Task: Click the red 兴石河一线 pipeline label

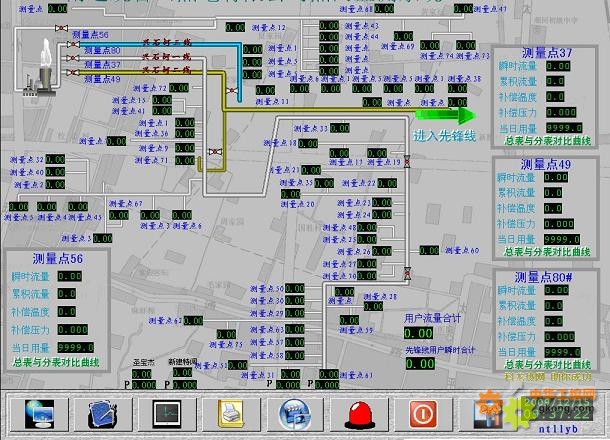Action: [x=167, y=57]
